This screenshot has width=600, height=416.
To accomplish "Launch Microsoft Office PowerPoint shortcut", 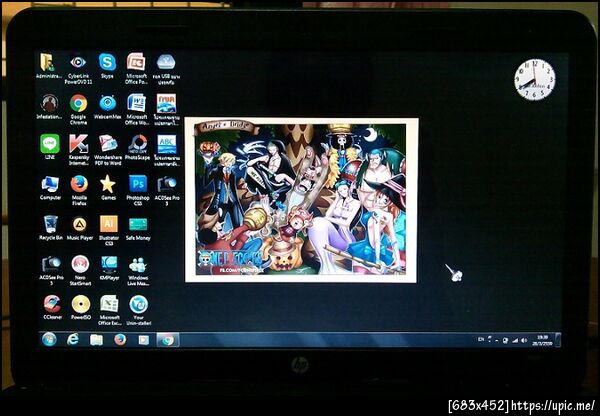I will 137,69.
